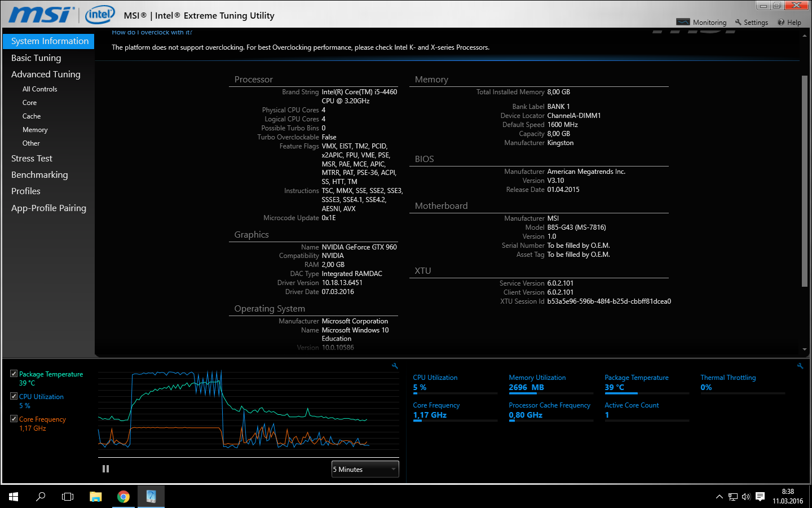The width and height of the screenshot is (812, 508).
Task: Click the graph settings wrench icon
Action: click(395, 366)
